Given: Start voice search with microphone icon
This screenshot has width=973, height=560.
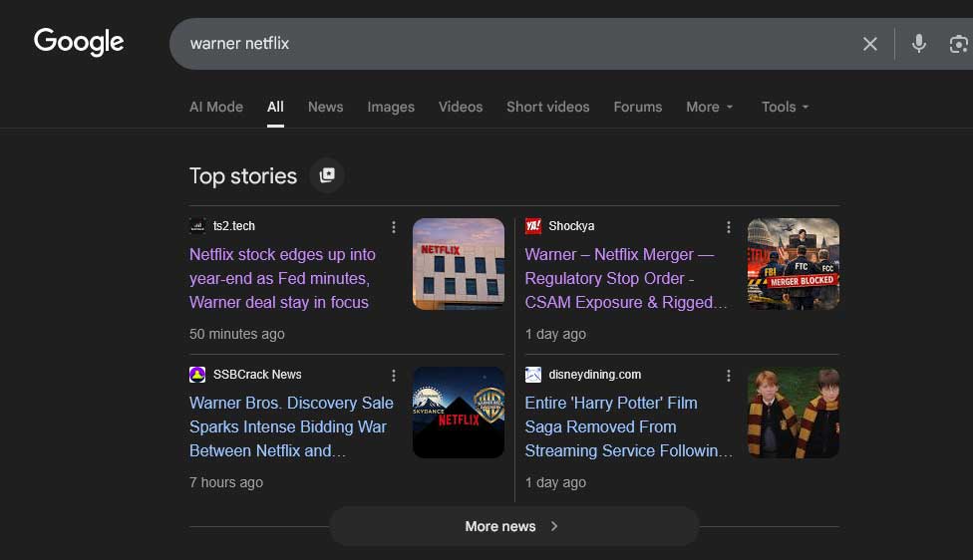Looking at the screenshot, I should pos(919,44).
